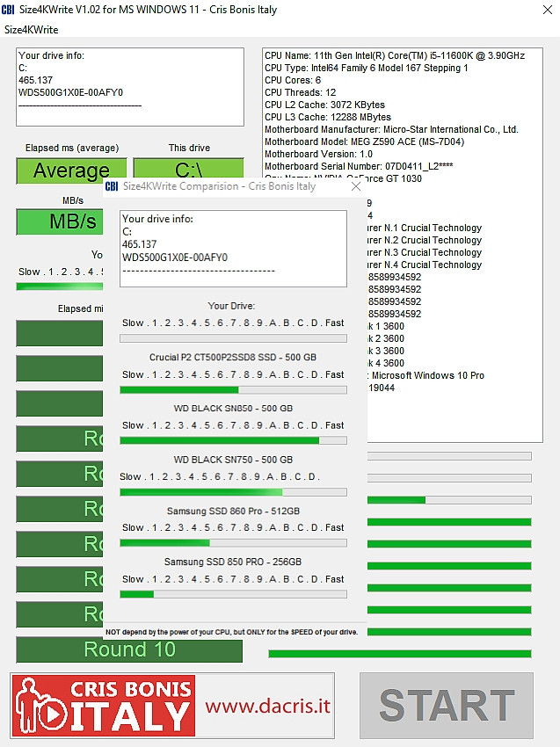Click the MB/s green indicator
Viewport: 560px width, 747px height.
point(60,222)
